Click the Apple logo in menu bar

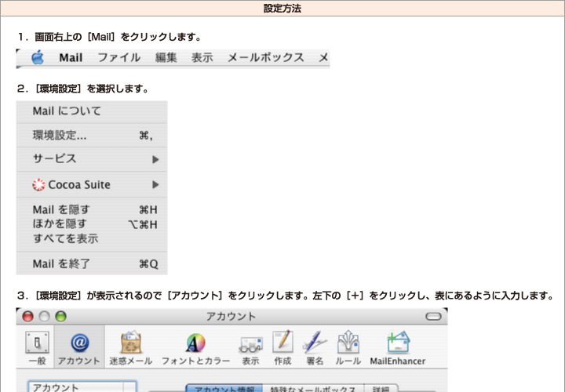38,57
